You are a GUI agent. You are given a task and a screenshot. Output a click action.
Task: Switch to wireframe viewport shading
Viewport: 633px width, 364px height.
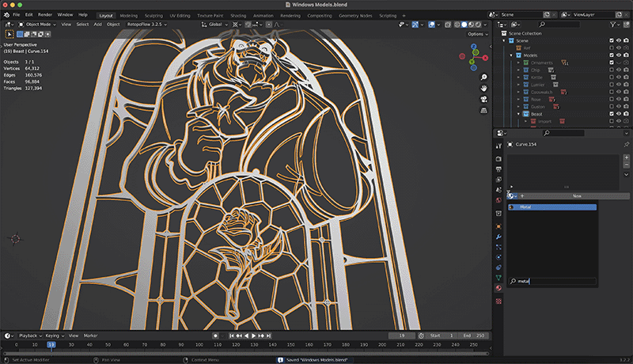coord(457,25)
